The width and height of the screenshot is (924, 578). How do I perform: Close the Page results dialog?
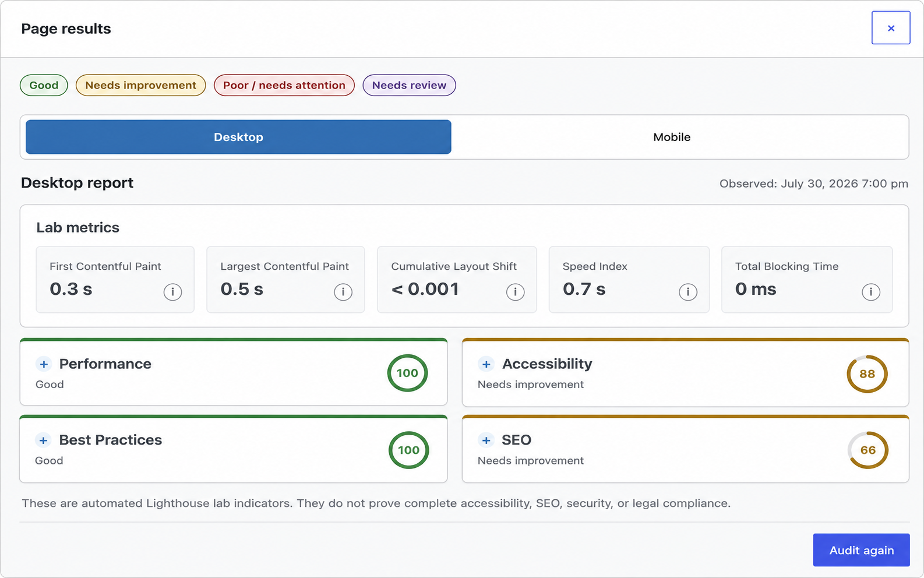coord(891,28)
